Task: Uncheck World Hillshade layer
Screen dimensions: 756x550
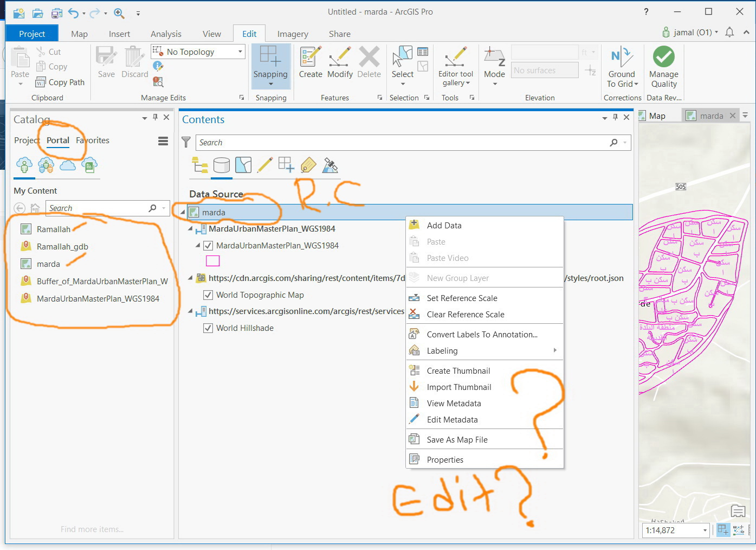Action: pos(208,328)
